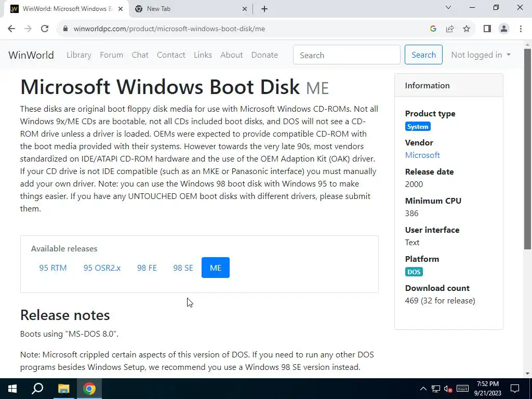The image size is (532, 399).
Task: Open the taskbar clock and date
Action: pos(487,389)
